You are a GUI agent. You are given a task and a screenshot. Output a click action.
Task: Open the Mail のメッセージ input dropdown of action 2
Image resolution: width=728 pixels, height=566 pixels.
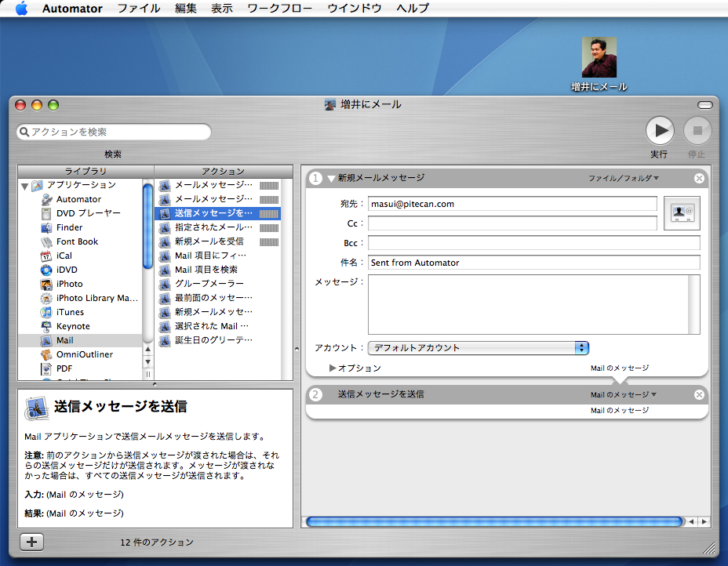tap(624, 395)
